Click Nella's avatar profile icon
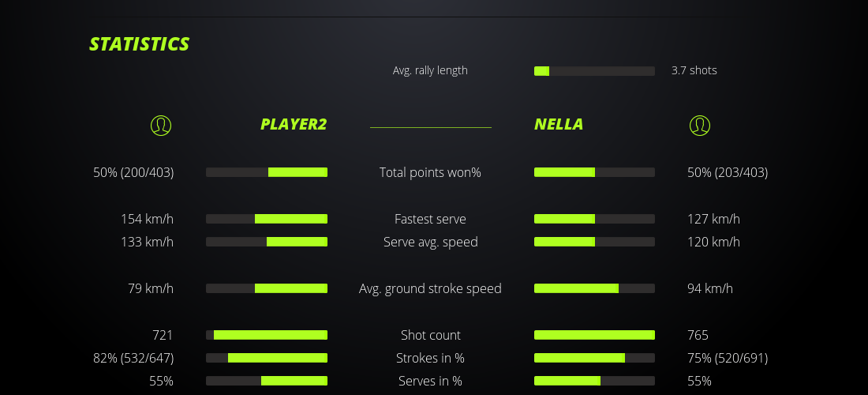The image size is (868, 395). tap(699, 125)
